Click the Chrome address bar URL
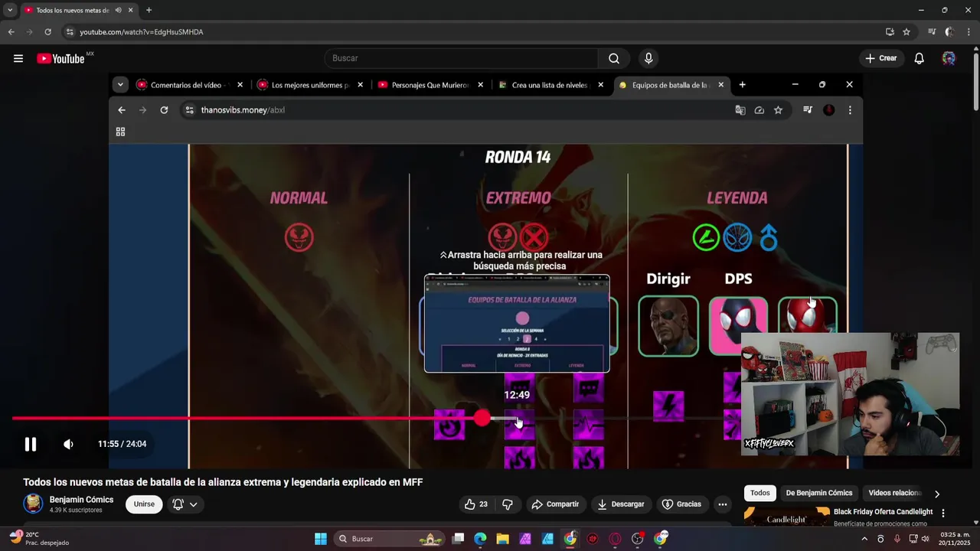Screen dimensions: 980x551 [x=142, y=32]
